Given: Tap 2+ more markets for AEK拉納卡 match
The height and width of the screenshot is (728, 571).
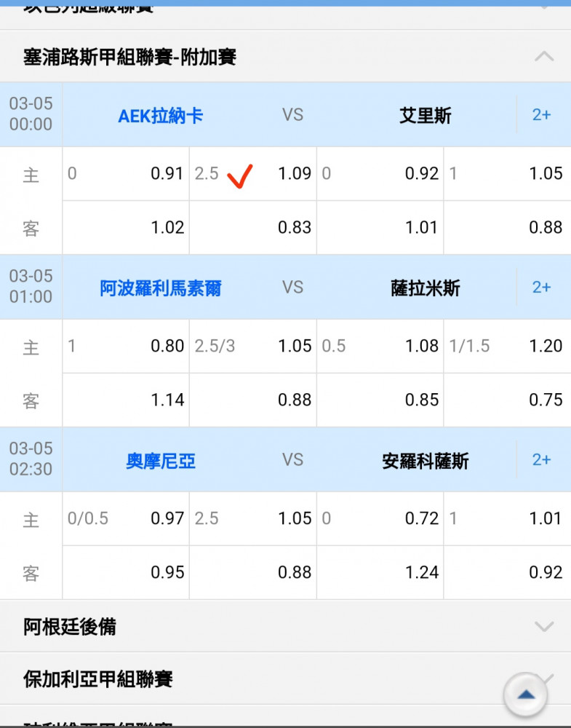Looking at the screenshot, I should coord(541,115).
